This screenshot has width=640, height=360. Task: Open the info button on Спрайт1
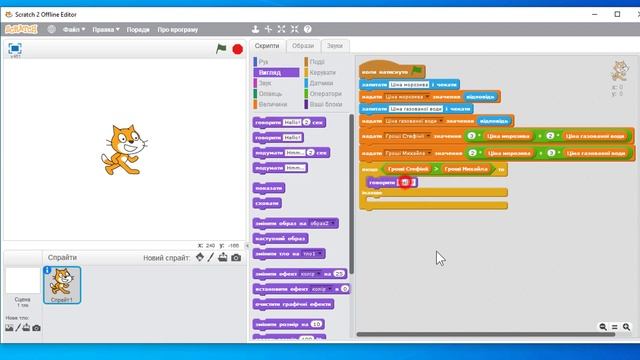click(x=47, y=270)
